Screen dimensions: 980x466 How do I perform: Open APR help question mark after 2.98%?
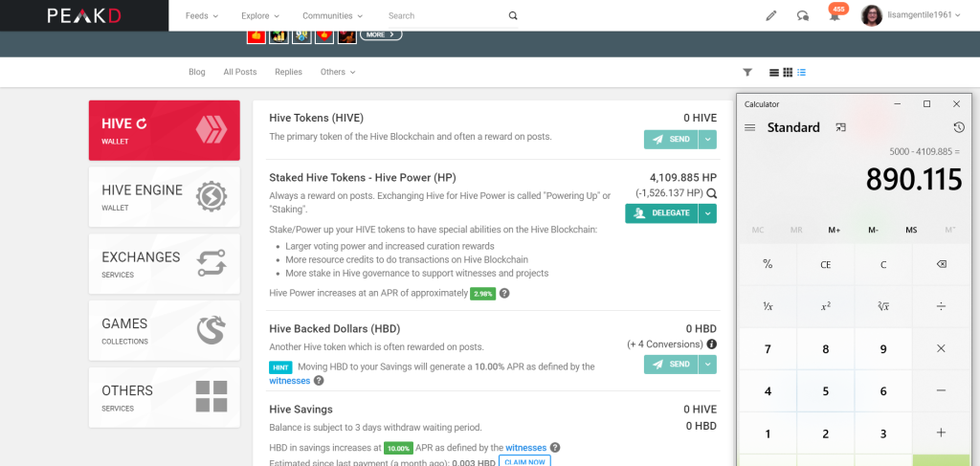pos(504,293)
